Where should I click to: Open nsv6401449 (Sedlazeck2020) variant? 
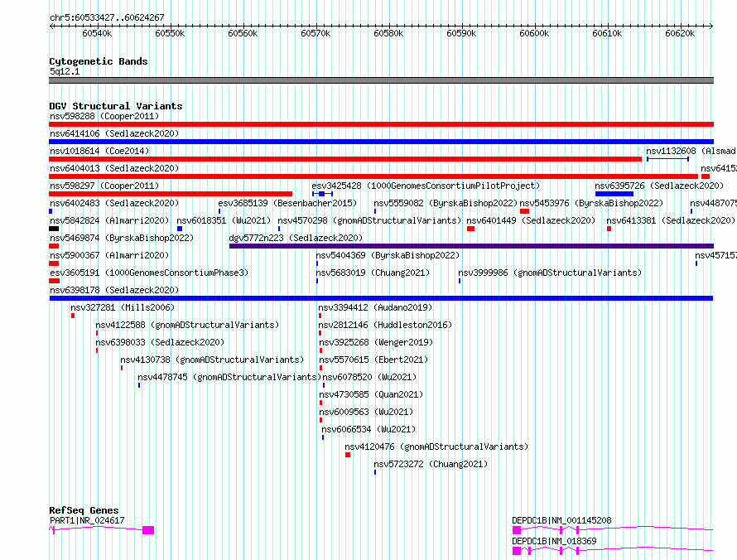tap(531, 220)
